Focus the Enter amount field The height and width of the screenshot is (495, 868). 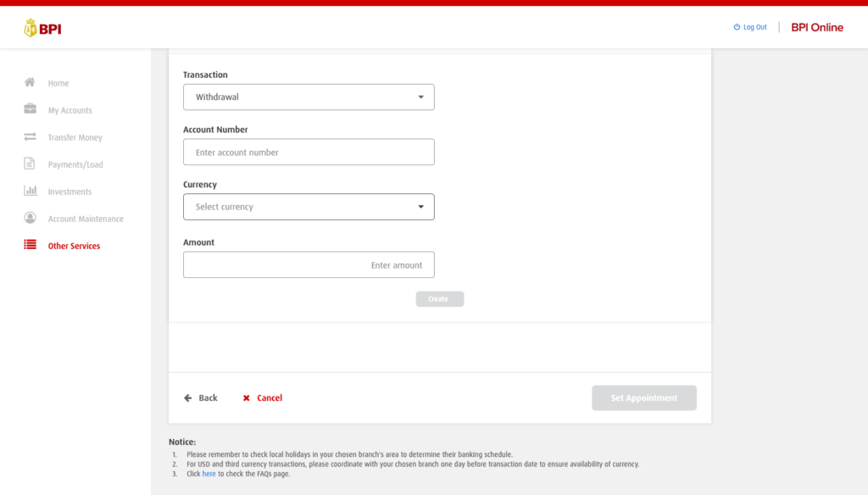[x=309, y=265]
